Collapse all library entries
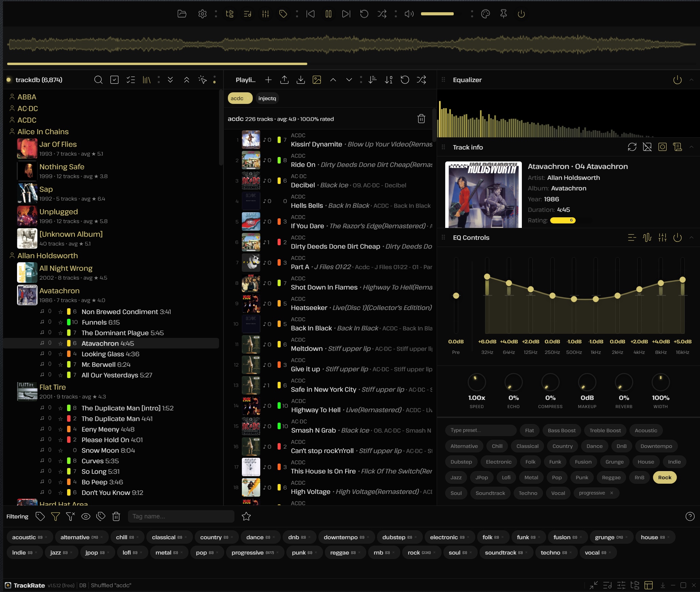Image resolution: width=700 pixels, height=592 pixels. [187, 80]
